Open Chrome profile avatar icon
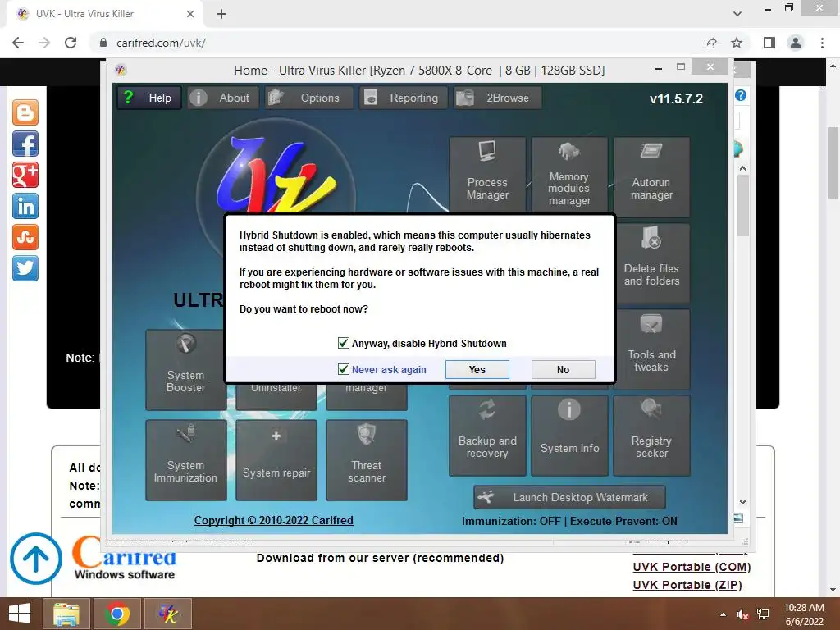This screenshot has height=630, width=840. pyautogui.click(x=796, y=43)
